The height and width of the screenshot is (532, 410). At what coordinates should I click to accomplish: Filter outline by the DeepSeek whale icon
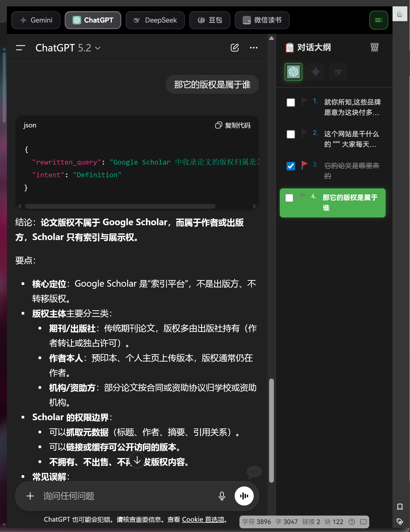338,72
